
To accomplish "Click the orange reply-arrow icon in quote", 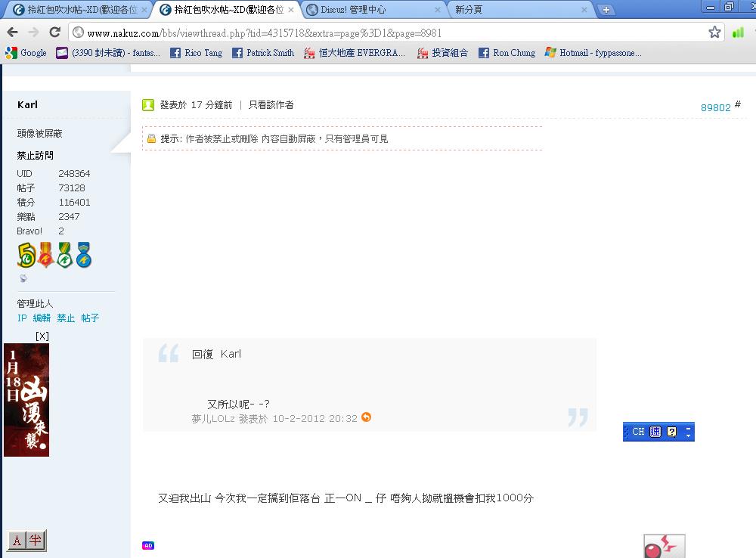I will tap(367, 417).
